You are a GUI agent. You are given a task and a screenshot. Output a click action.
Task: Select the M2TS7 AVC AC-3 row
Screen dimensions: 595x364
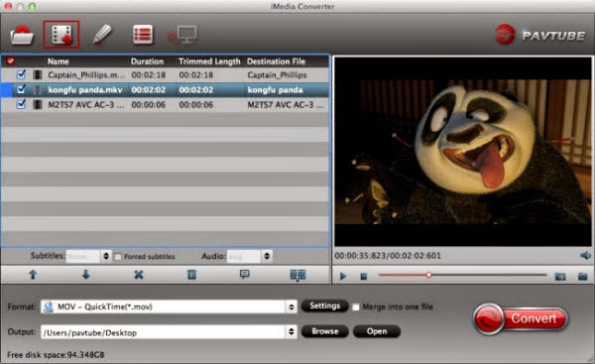[165, 105]
